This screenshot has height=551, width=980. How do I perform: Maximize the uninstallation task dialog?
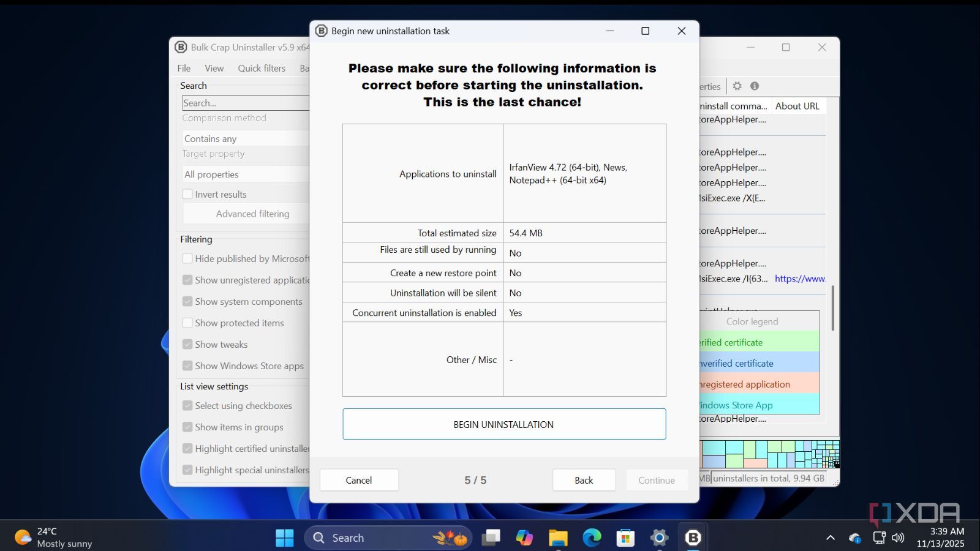pos(645,31)
